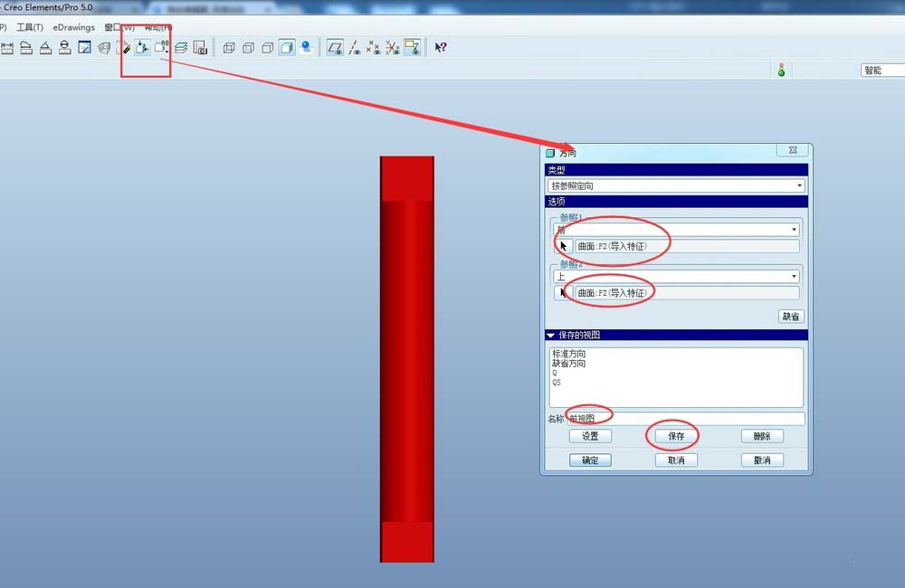Open the 参照1 direction dropdown showing 前
This screenshot has width=905, height=588.
coord(676,230)
